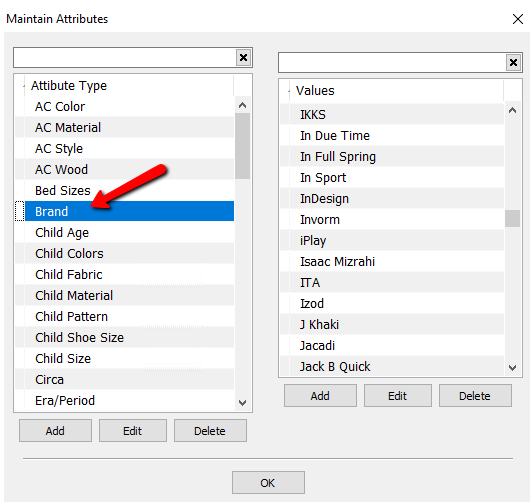
Task: Clear the values search with X icon
Action: point(513,63)
